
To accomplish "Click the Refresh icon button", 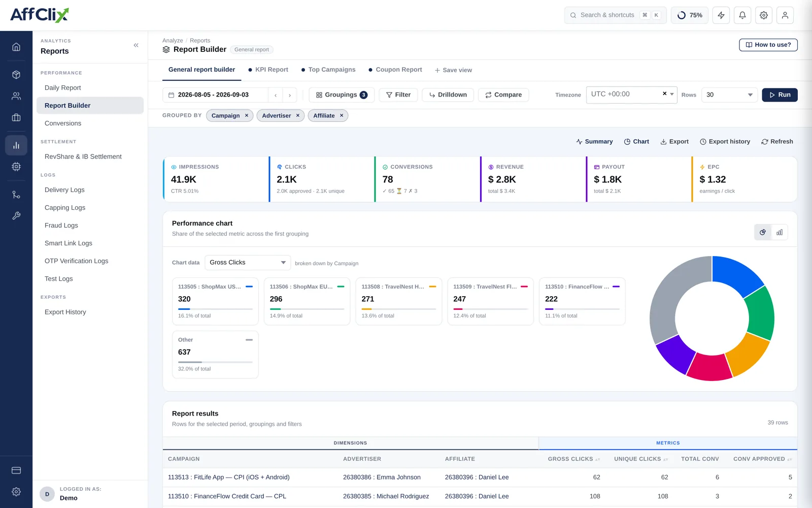I will pyautogui.click(x=777, y=142).
